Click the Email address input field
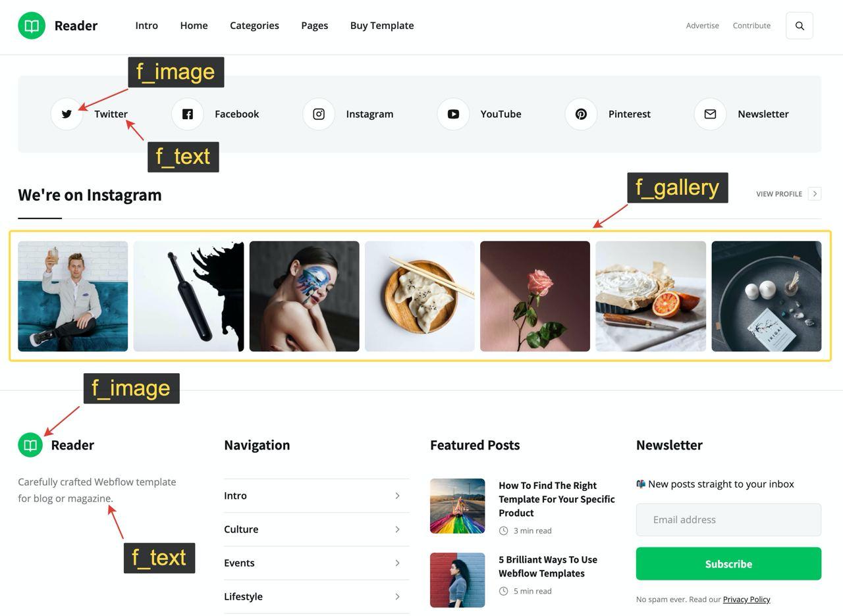This screenshot has height=616, width=843. pos(728,520)
